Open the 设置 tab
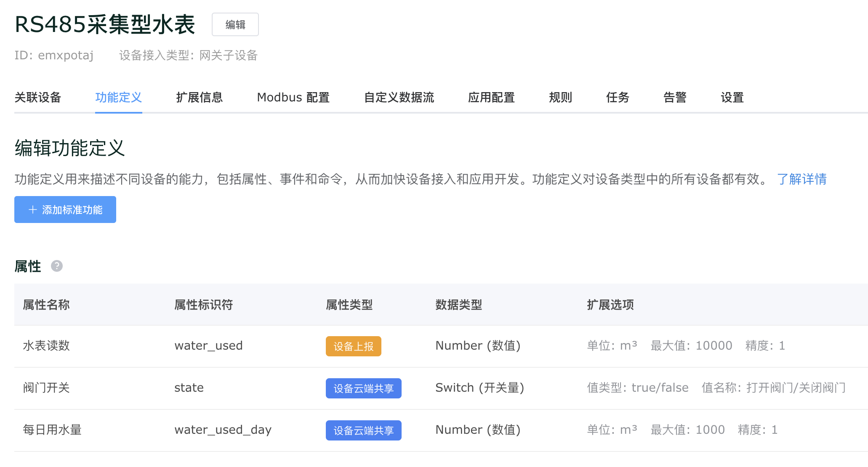Viewport: 868px width, 467px height. [732, 98]
